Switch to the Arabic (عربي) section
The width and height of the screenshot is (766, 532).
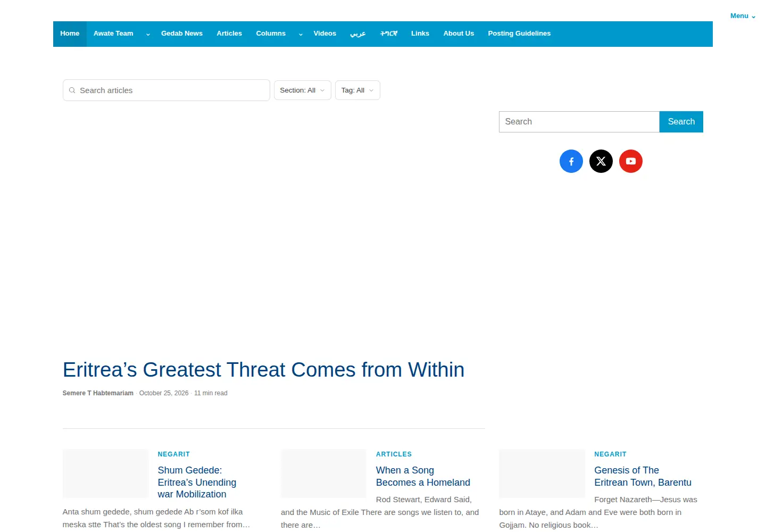point(358,34)
